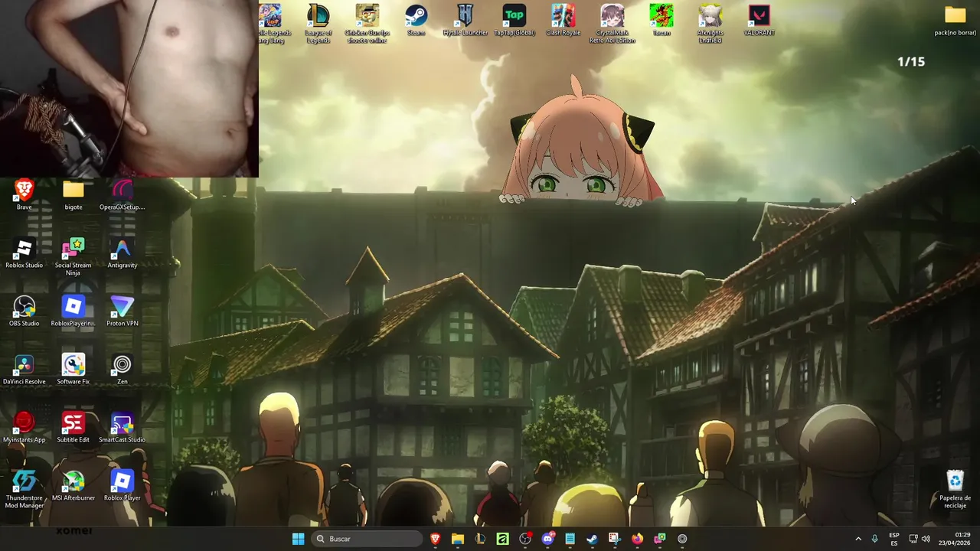Open the OperaGXSetup installer icon
This screenshot has height=551, width=980.
pyautogui.click(x=122, y=194)
